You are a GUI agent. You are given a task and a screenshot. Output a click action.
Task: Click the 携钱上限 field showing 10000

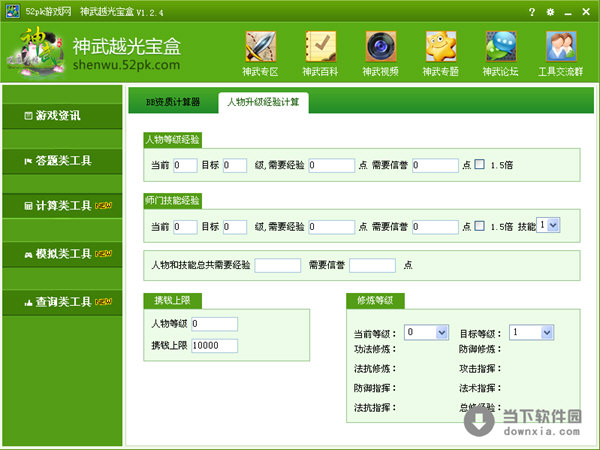214,346
